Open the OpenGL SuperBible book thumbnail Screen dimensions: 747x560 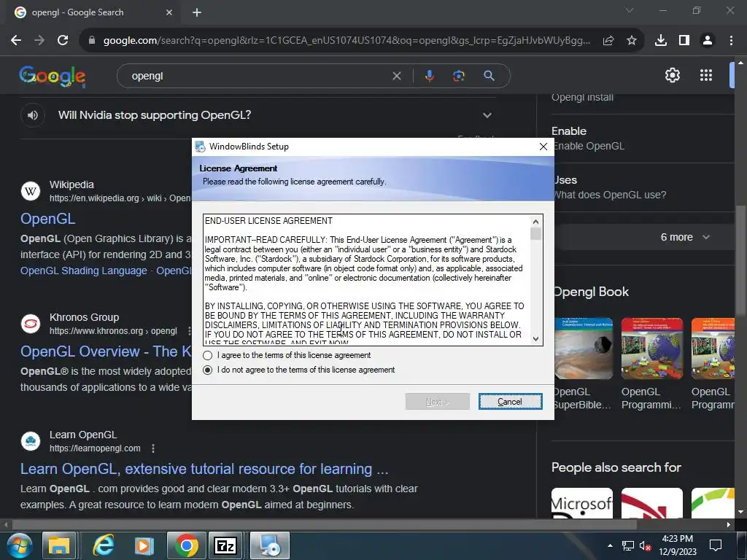coord(583,349)
